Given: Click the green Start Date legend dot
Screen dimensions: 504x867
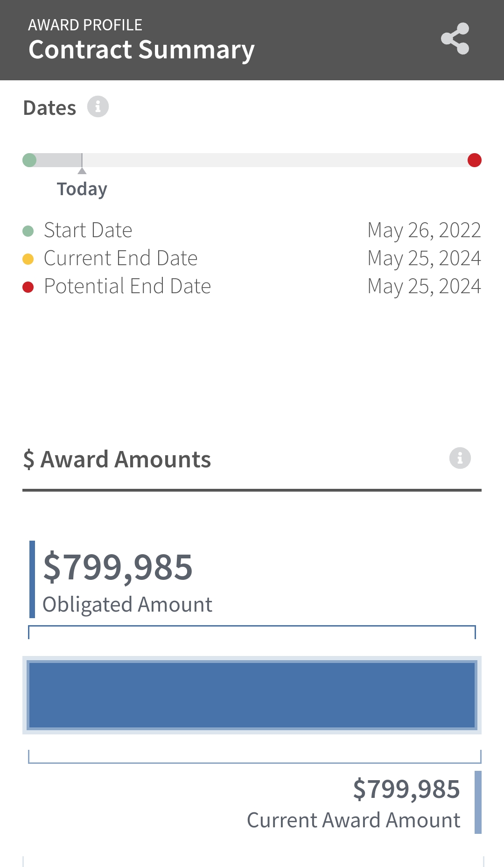Looking at the screenshot, I should click(x=28, y=231).
